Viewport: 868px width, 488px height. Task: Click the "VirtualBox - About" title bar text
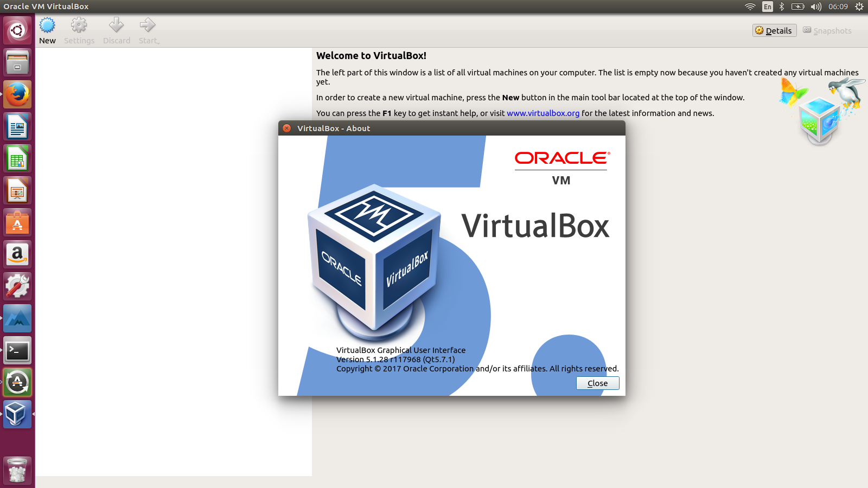pos(334,129)
